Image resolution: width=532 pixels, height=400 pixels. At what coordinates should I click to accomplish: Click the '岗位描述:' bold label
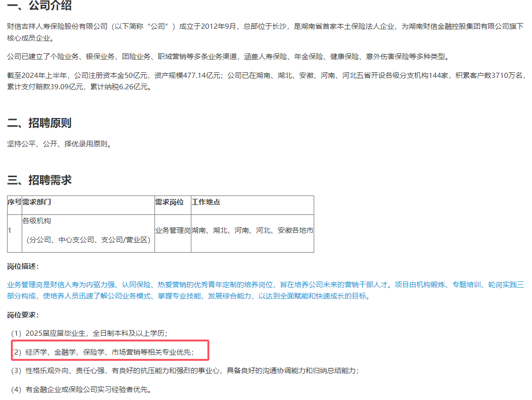23,267
